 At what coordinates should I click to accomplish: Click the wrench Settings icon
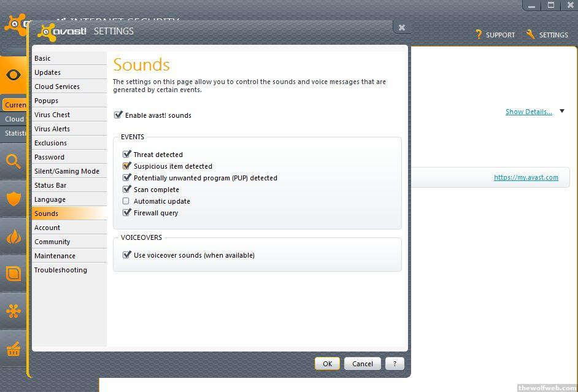click(x=531, y=34)
